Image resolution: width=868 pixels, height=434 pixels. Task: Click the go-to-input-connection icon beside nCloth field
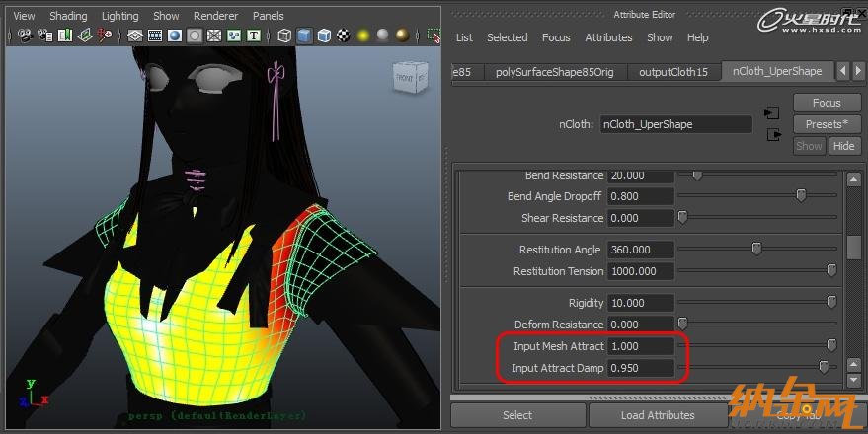pos(771,113)
